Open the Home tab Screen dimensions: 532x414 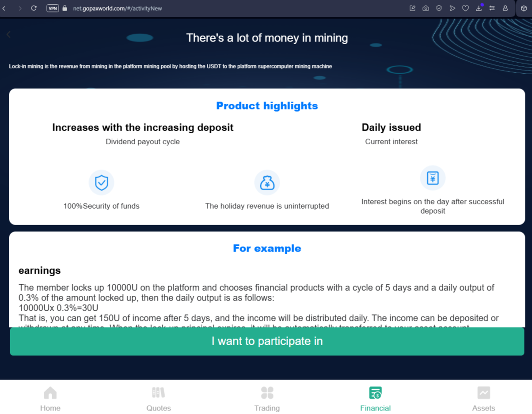pyautogui.click(x=50, y=399)
